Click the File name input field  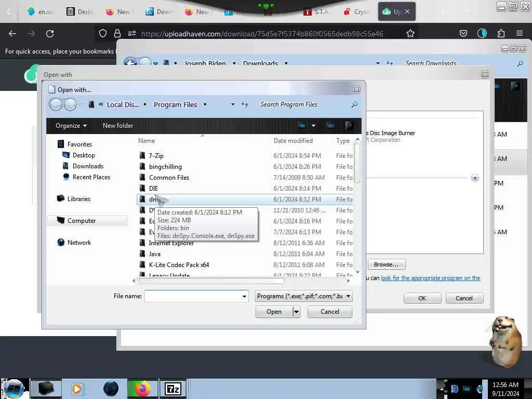pyautogui.click(x=193, y=296)
